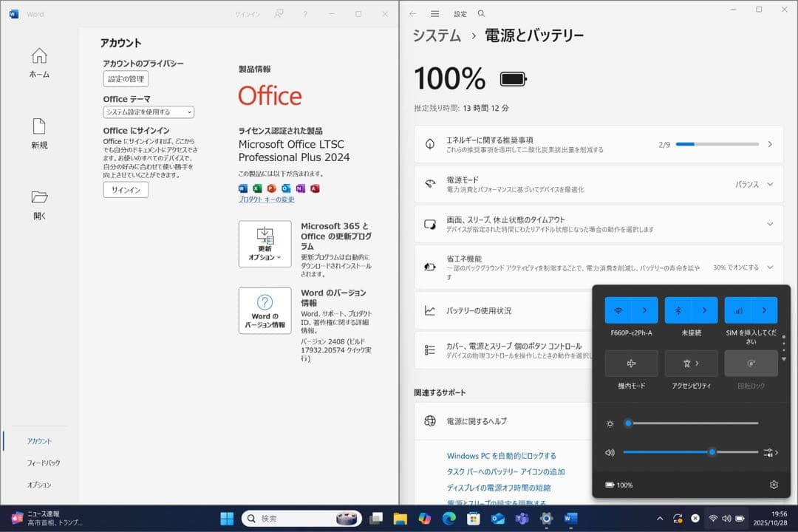
Task: Open the settings gear in quick settings flyout
Action: point(773,484)
